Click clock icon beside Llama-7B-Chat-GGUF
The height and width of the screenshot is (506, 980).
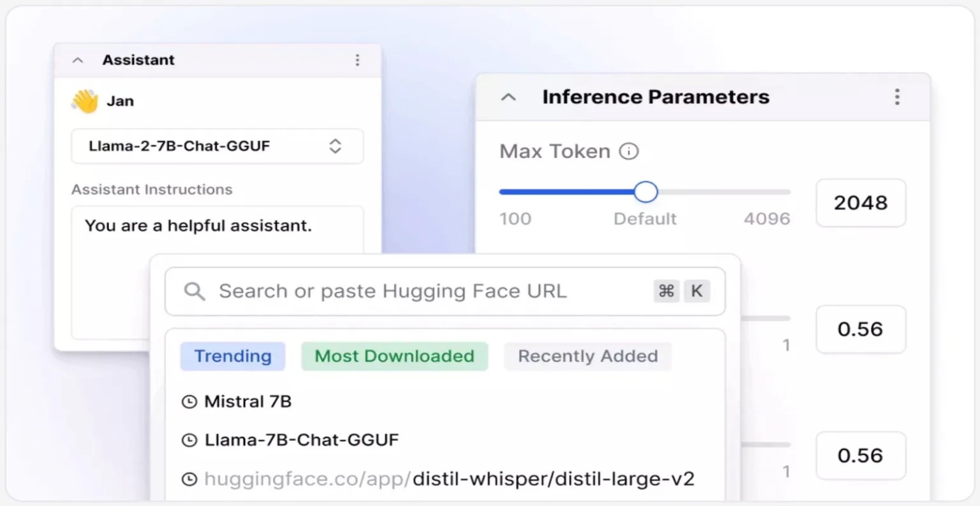189,441
